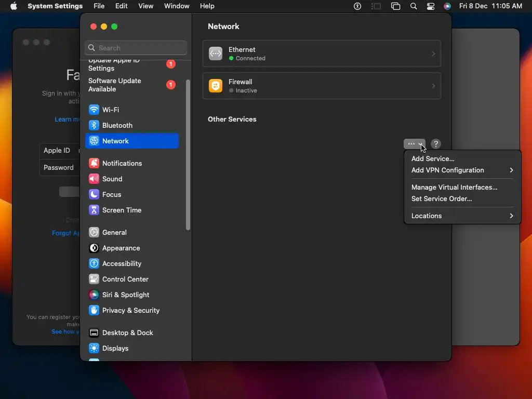Click the settings Search field
Viewport: 532px width, 399px height.
tap(136, 48)
